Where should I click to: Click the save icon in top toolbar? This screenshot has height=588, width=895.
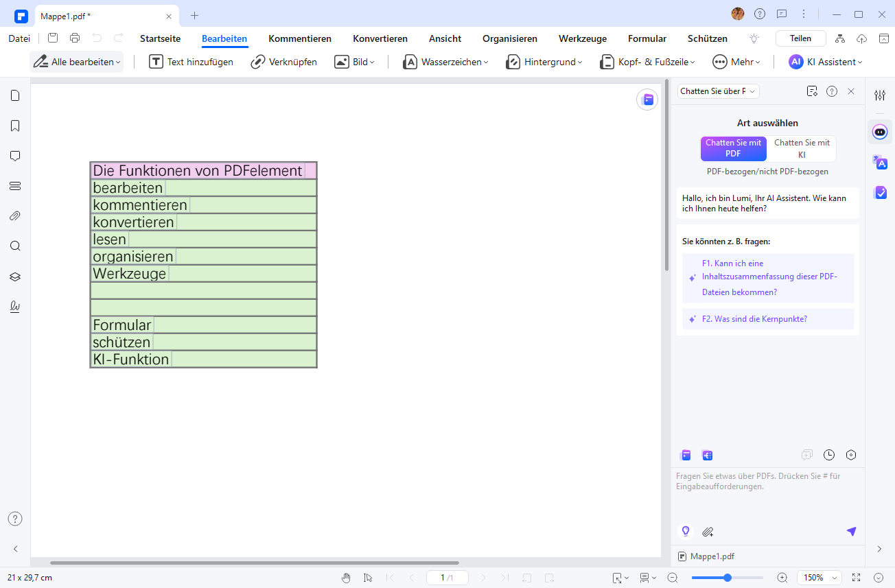pyautogui.click(x=53, y=38)
